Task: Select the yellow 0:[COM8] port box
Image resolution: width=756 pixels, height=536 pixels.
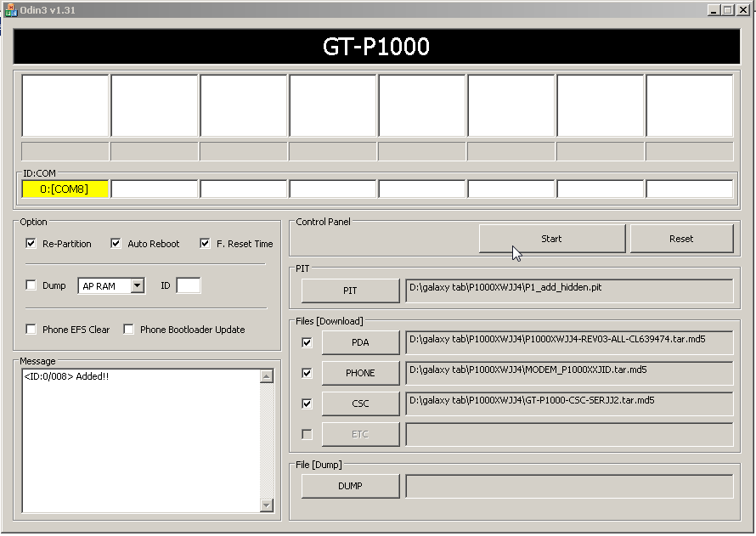Action: (x=65, y=189)
